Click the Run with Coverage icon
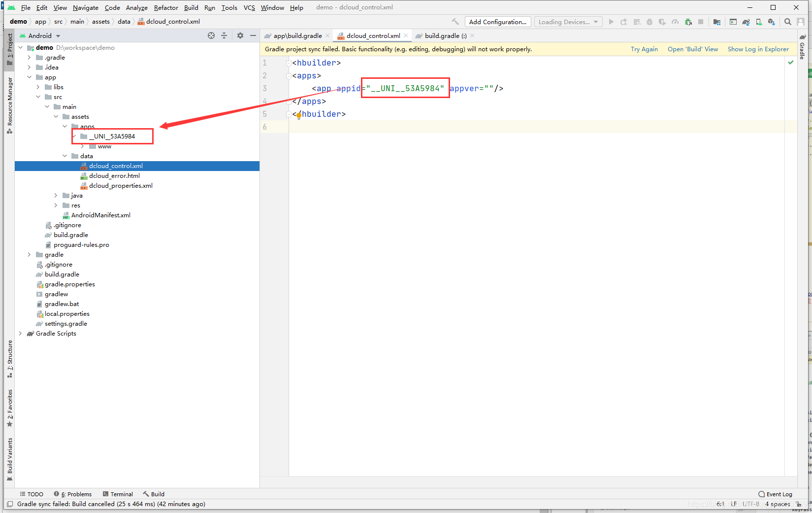The height and width of the screenshot is (513, 812). pyautogui.click(x=662, y=22)
